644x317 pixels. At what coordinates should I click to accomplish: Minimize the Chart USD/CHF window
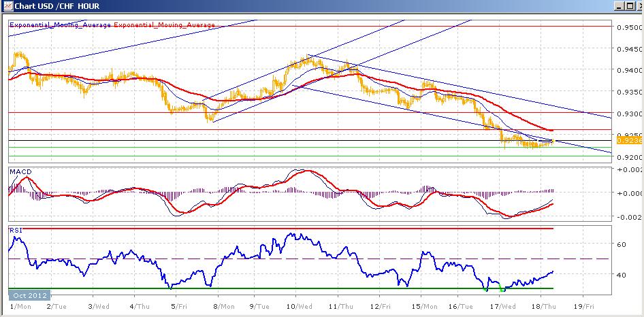[619, 6]
